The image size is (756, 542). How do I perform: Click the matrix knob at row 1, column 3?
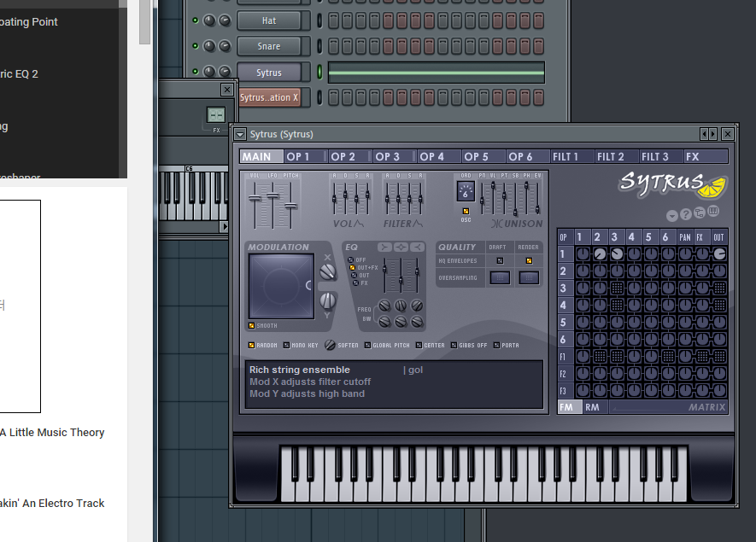point(617,254)
